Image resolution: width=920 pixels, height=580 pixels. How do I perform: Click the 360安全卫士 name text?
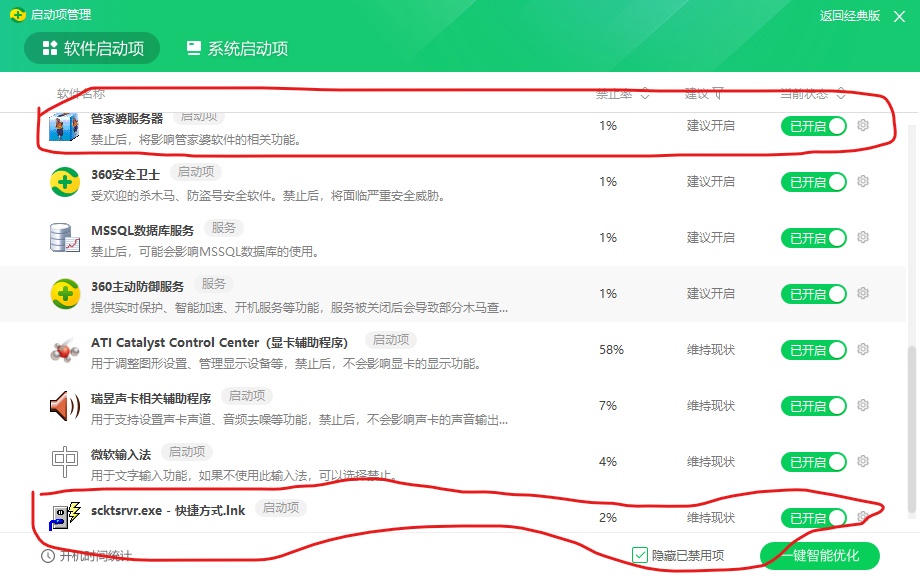pos(125,174)
